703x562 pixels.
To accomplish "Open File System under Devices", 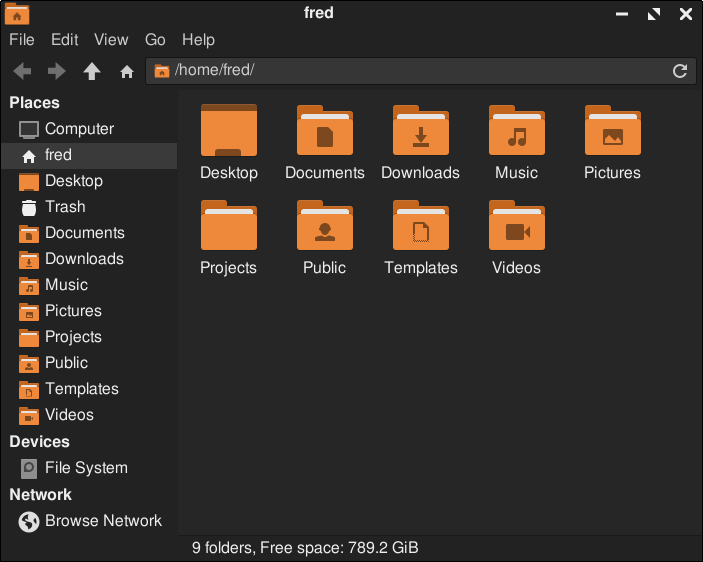I will coord(89,468).
